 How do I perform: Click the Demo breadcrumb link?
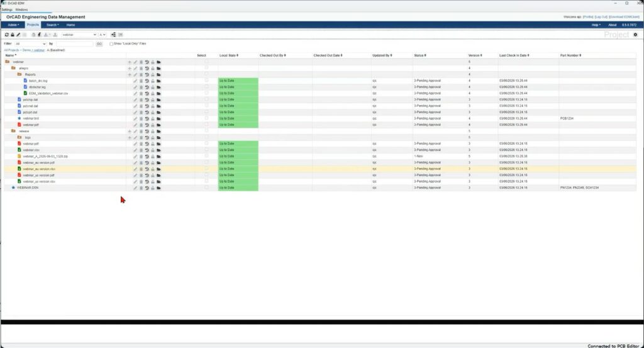pyautogui.click(x=26, y=50)
